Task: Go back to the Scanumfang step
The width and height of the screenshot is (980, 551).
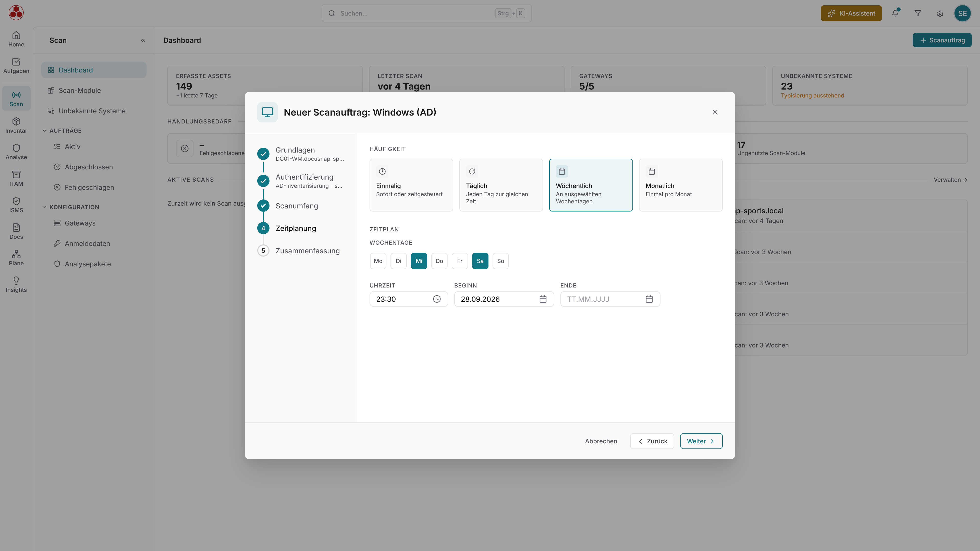Action: click(x=288, y=206)
